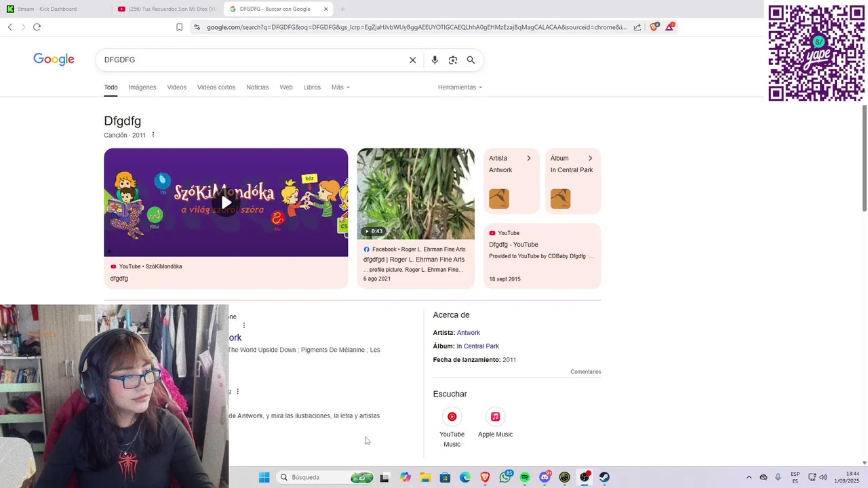
Task: Open Task View from taskbar
Action: pos(384,477)
